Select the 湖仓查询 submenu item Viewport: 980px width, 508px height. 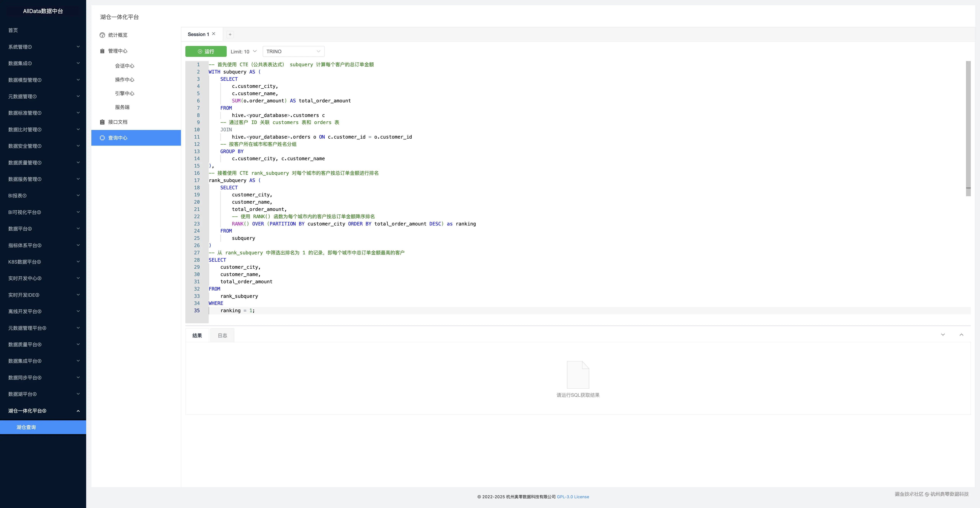click(x=43, y=427)
